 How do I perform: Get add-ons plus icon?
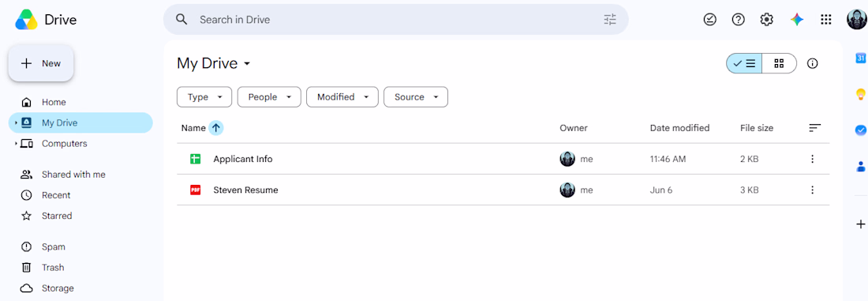(860, 224)
